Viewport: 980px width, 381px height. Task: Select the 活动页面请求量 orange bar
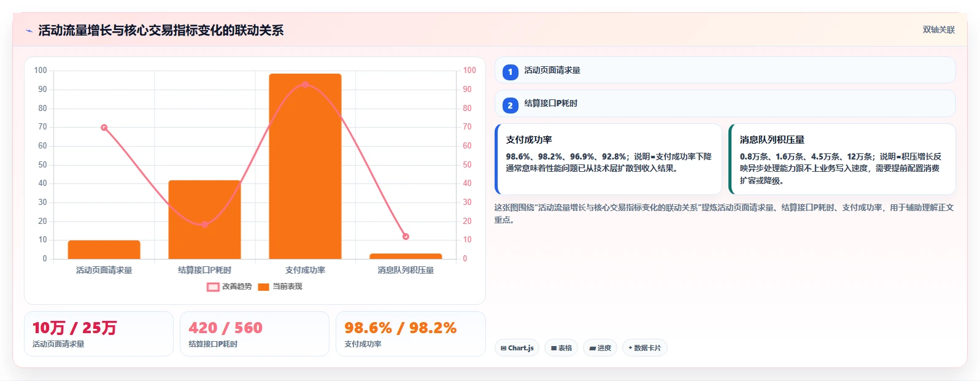104,249
